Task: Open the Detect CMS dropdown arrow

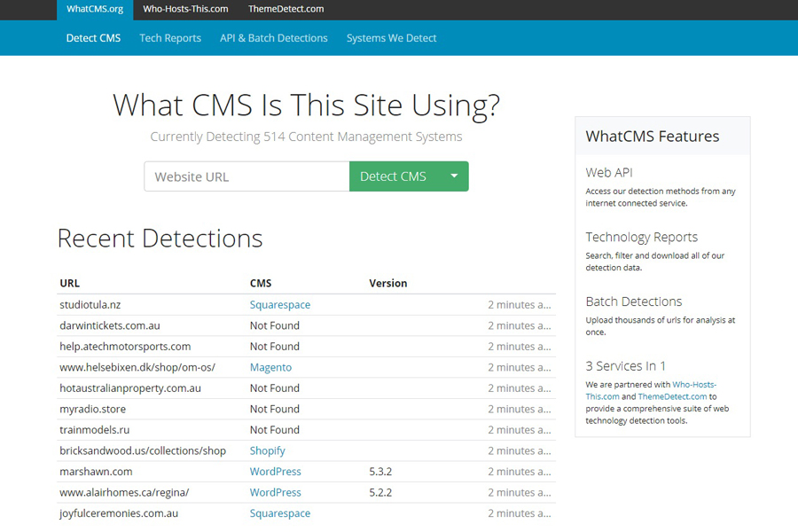Action: coord(454,176)
